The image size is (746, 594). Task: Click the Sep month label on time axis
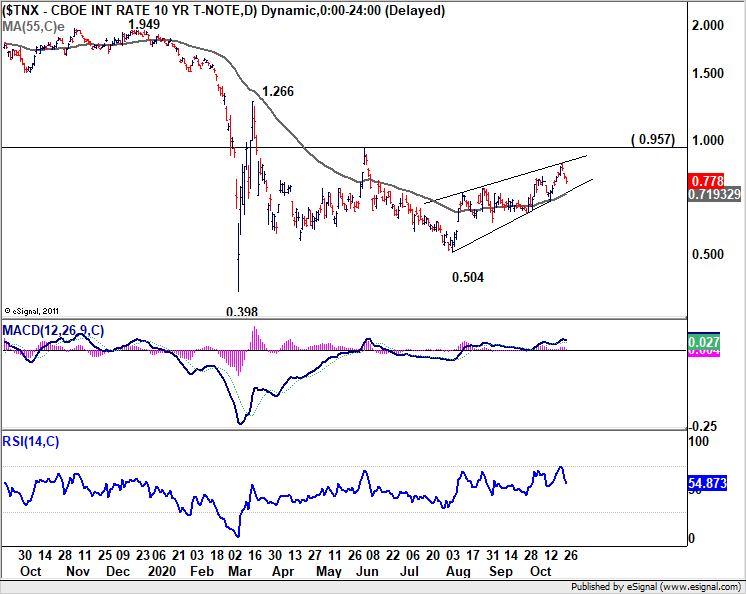pos(501,571)
